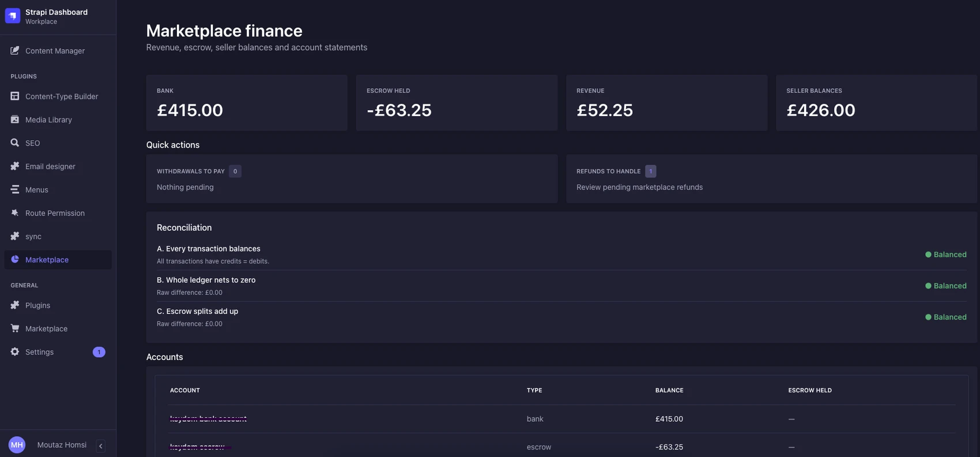Click the Strapi Dashboard logo icon

click(x=13, y=16)
